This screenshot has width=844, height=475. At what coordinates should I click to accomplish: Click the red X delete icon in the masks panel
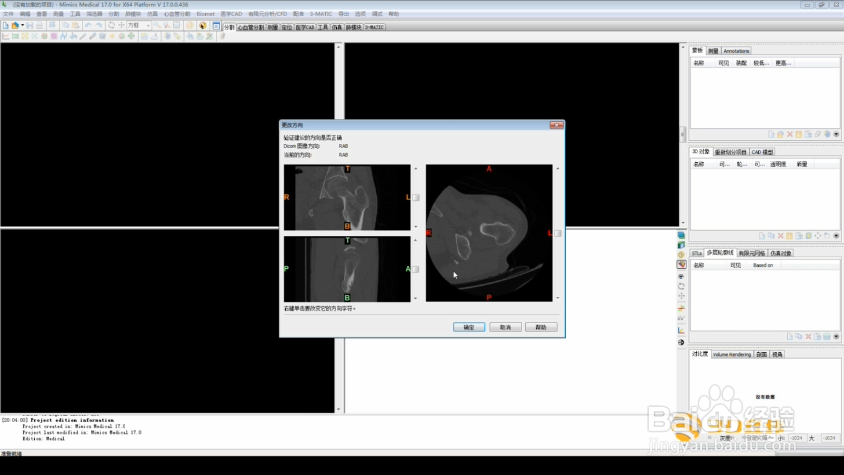(790, 134)
